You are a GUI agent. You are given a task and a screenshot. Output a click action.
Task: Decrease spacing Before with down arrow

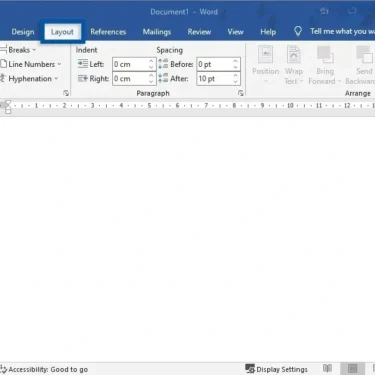[x=236, y=67]
